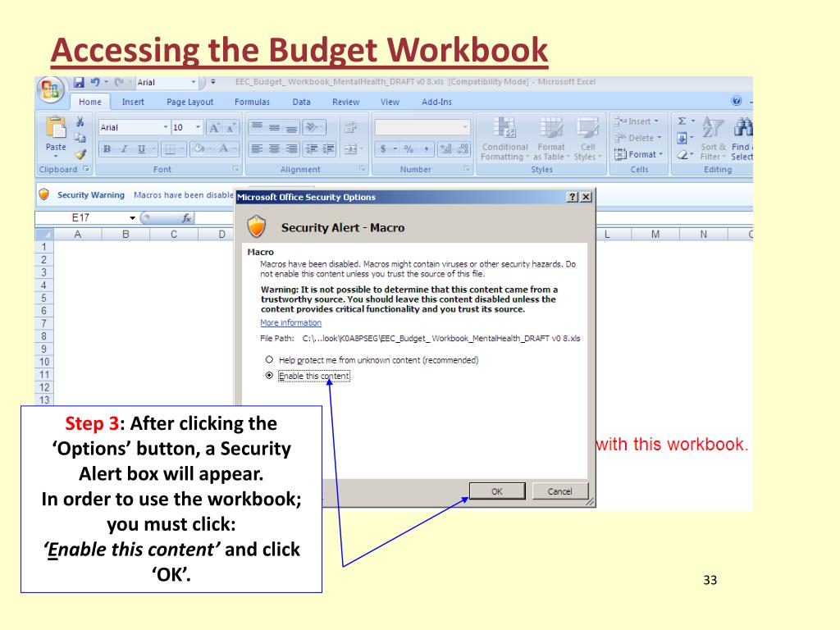Image resolution: width=840 pixels, height=630 pixels.
Task: Open the Insert cells dropdown
Action: pyautogui.click(x=637, y=121)
